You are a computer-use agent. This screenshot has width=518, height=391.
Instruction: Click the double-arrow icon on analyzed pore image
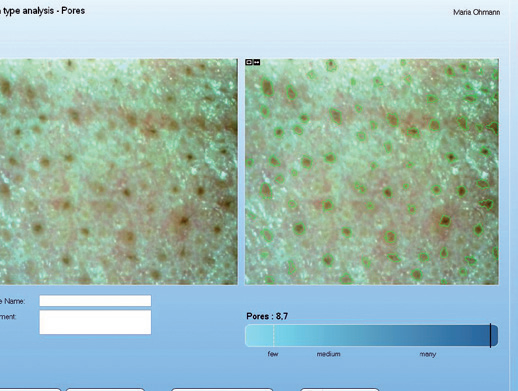257,62
